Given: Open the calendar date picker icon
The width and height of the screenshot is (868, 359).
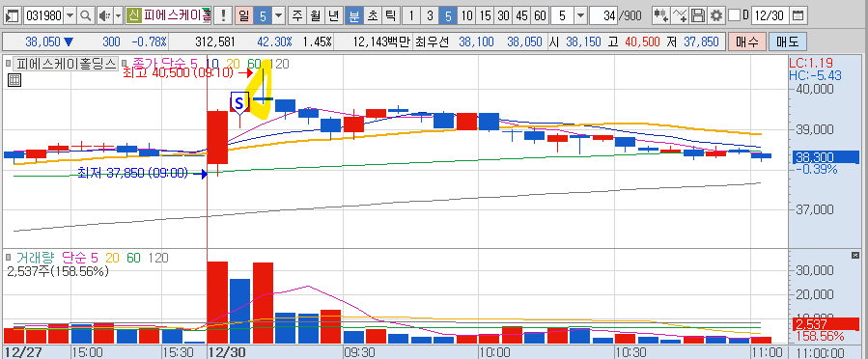Looking at the screenshot, I should pyautogui.click(x=798, y=15).
